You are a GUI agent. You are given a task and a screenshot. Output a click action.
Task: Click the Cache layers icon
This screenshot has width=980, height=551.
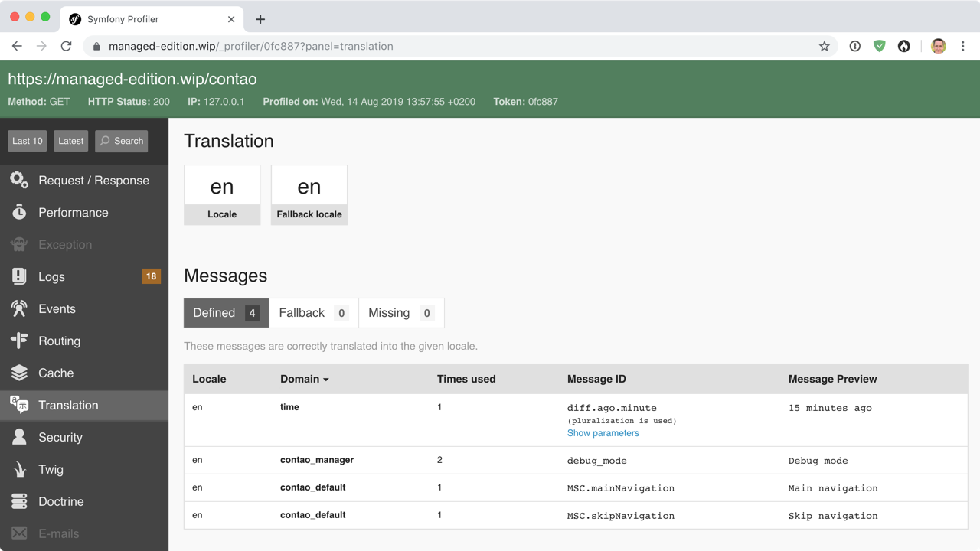pos(19,373)
